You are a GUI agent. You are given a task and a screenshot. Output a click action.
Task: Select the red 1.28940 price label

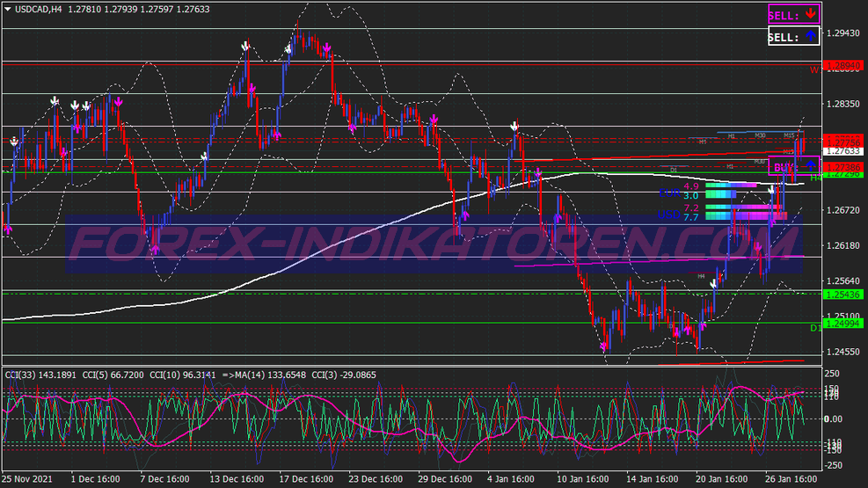(843, 66)
